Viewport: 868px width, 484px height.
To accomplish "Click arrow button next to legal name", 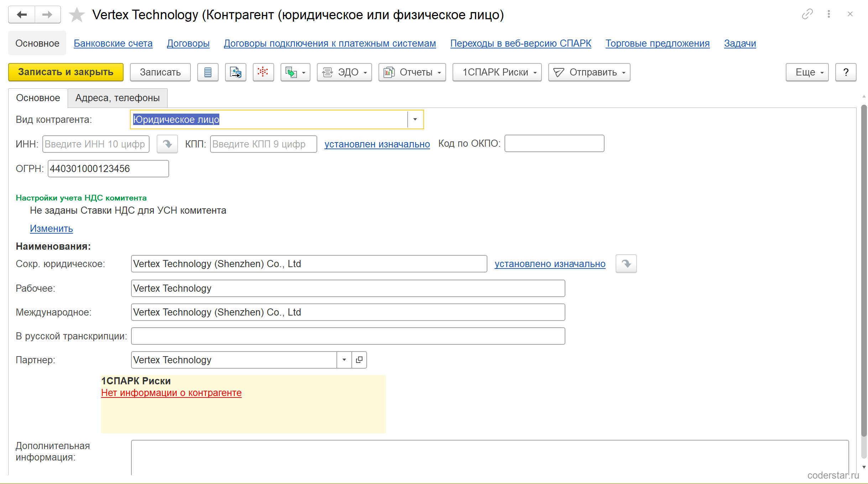I will tap(626, 264).
